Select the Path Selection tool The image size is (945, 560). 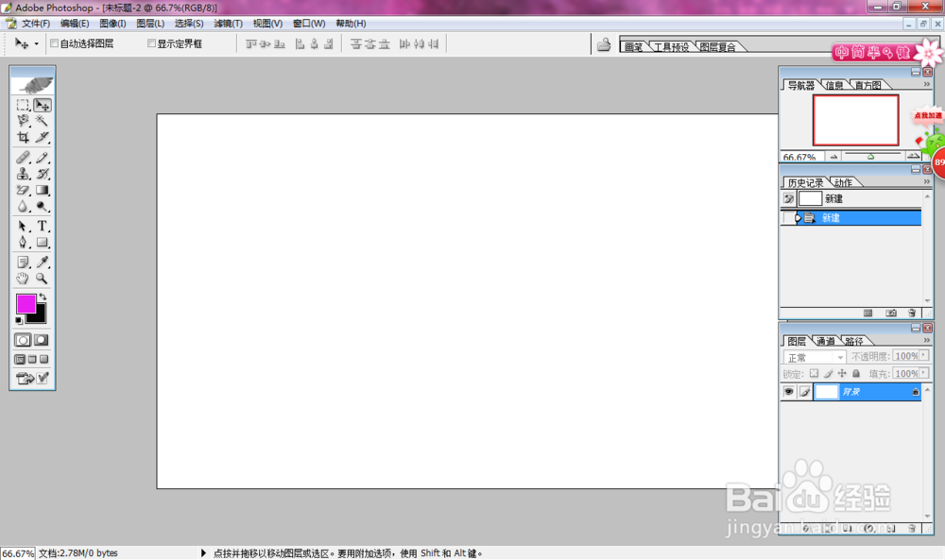23,227
